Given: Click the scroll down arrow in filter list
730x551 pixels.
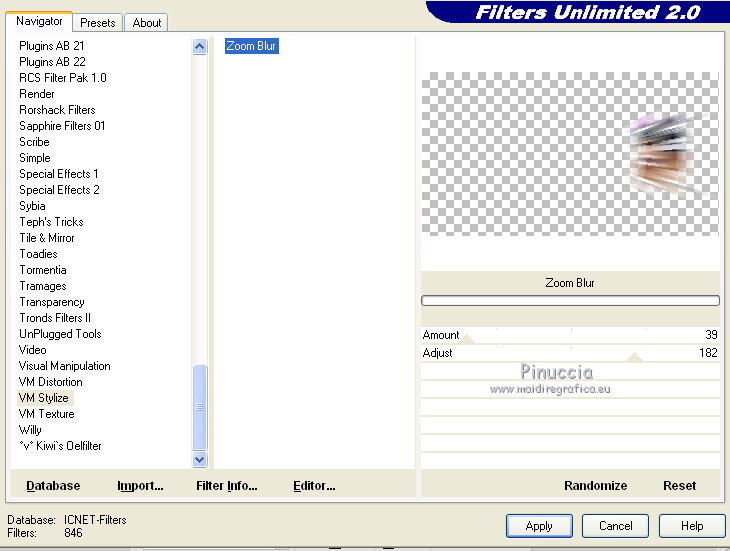Looking at the screenshot, I should coord(199,459).
